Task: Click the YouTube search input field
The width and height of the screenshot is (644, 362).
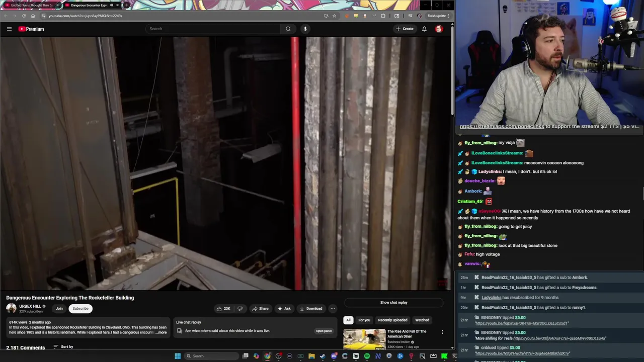Action: [213, 29]
